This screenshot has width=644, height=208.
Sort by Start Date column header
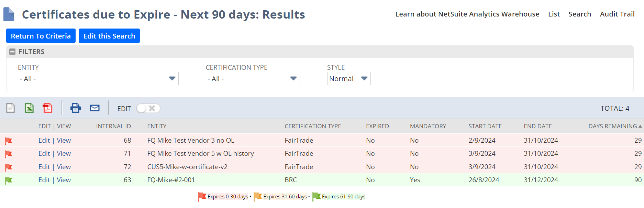[485, 126]
